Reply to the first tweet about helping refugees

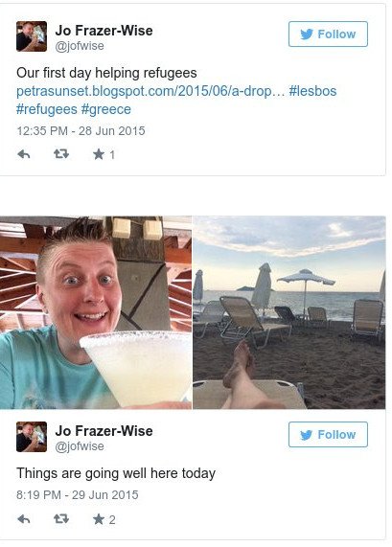coord(24,154)
